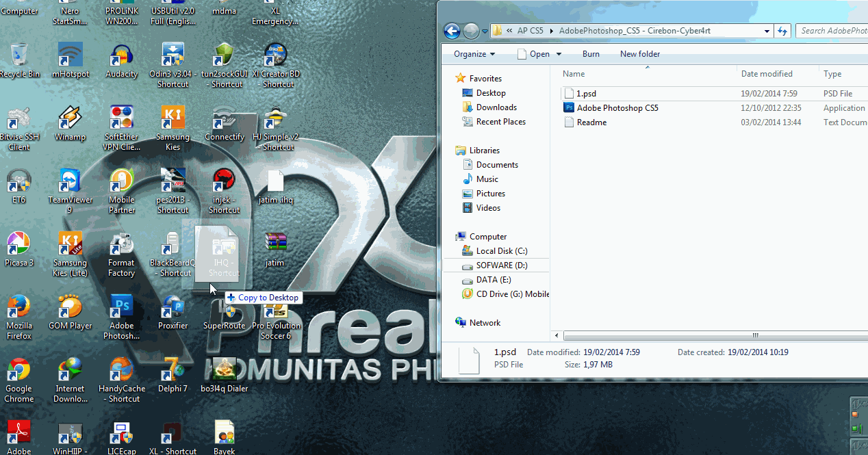Click the bo3l4q Dialer icon

[x=225, y=376]
